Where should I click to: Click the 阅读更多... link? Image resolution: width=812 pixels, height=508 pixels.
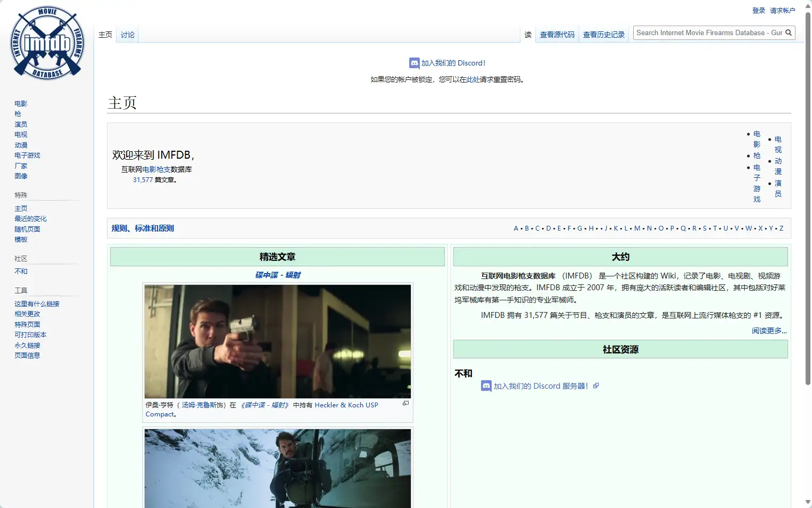click(x=769, y=331)
